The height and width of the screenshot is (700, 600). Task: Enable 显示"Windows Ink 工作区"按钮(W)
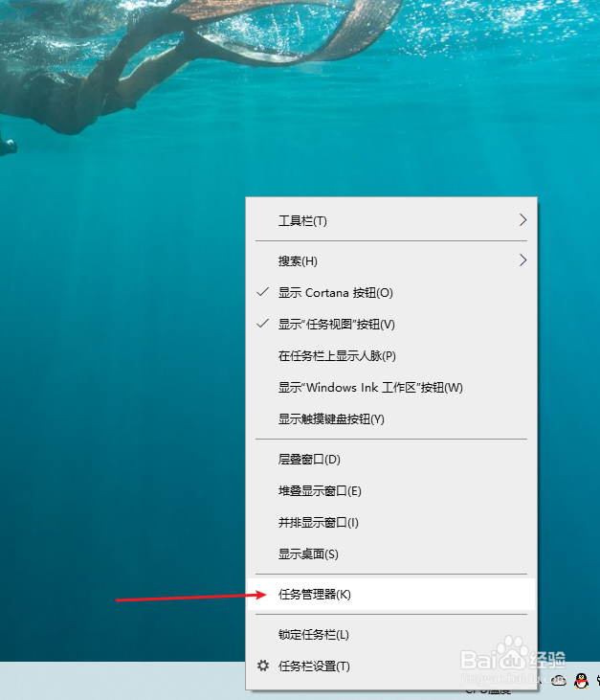[391, 388]
